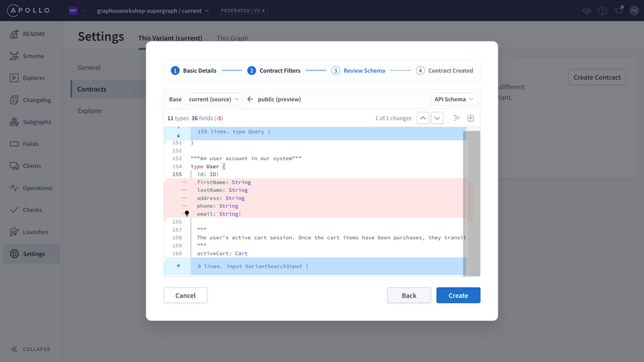Select Explorer in settings menu
The width and height of the screenshot is (644, 362).
click(89, 111)
